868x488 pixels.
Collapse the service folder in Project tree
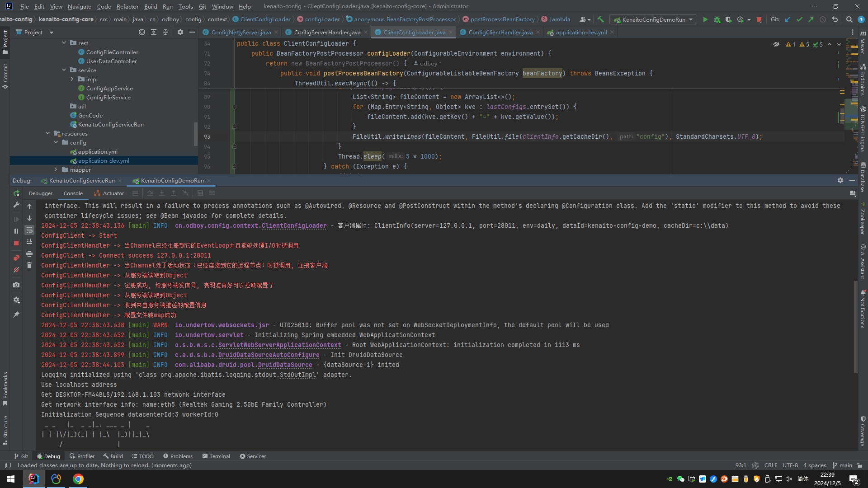[x=64, y=70]
